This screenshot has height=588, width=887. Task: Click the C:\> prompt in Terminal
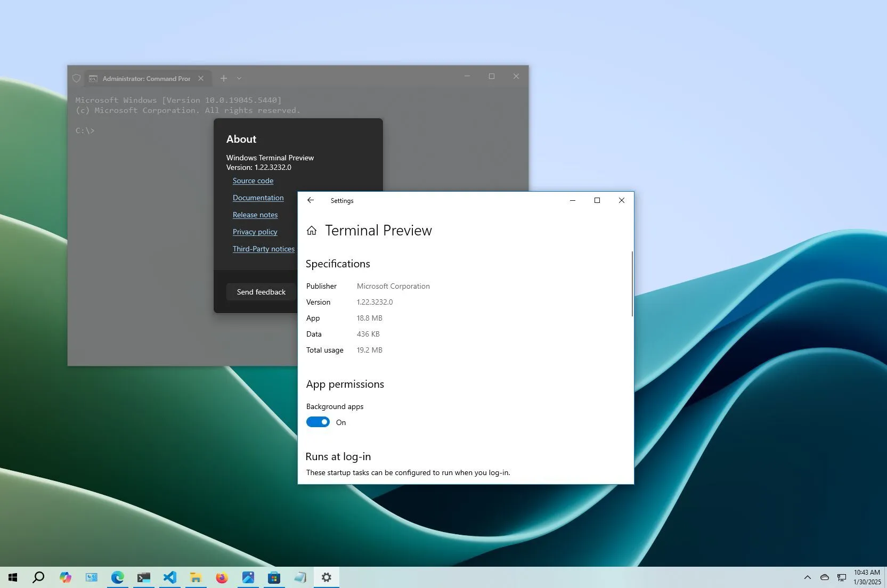[x=85, y=130]
